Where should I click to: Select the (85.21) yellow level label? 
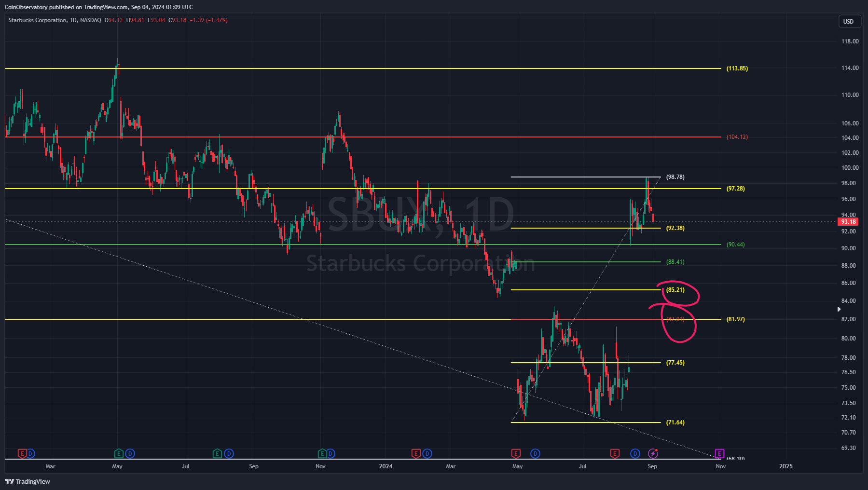tap(675, 290)
